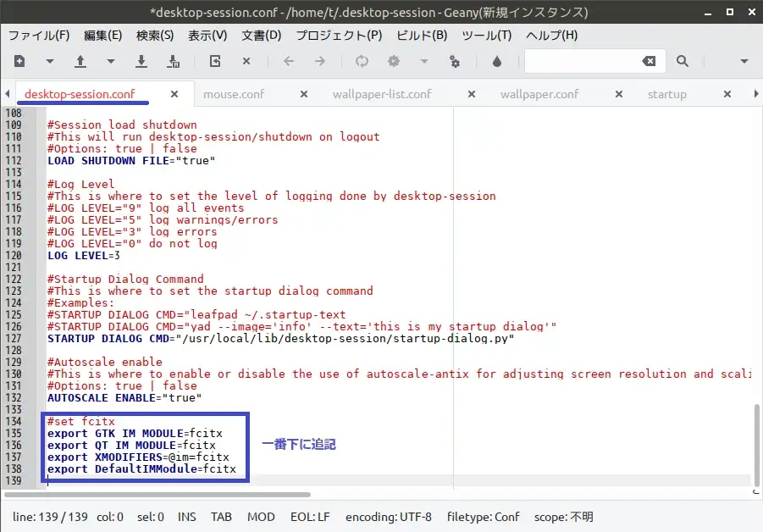Viewport: 763px width, 532px height.
Task: Navigate back with the left arrow icon
Action: 289,61
